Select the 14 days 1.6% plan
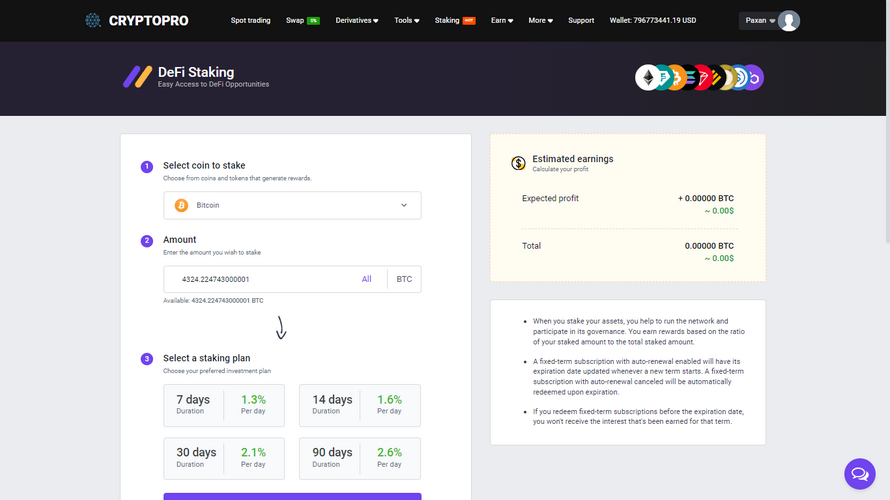890x500 pixels. click(360, 405)
